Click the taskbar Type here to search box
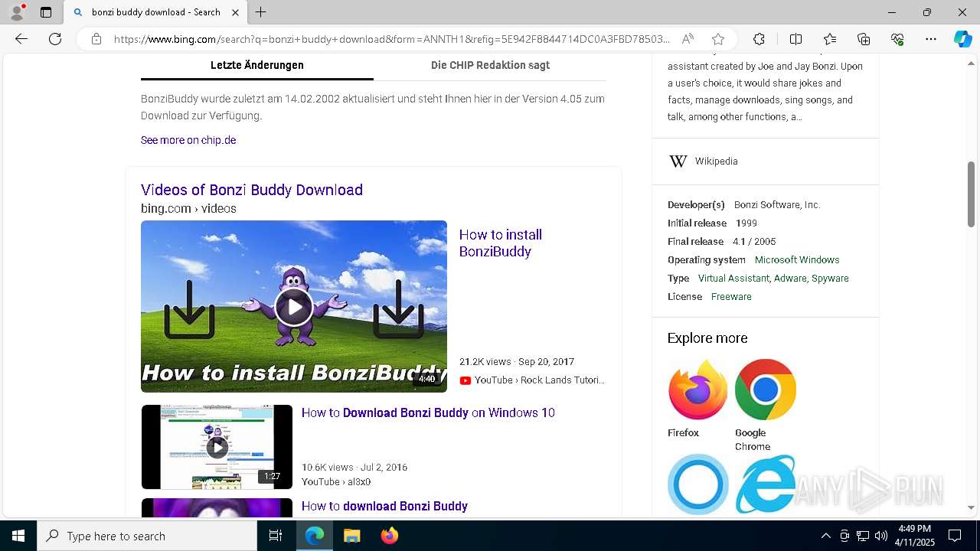980x551 pixels. coord(147,536)
